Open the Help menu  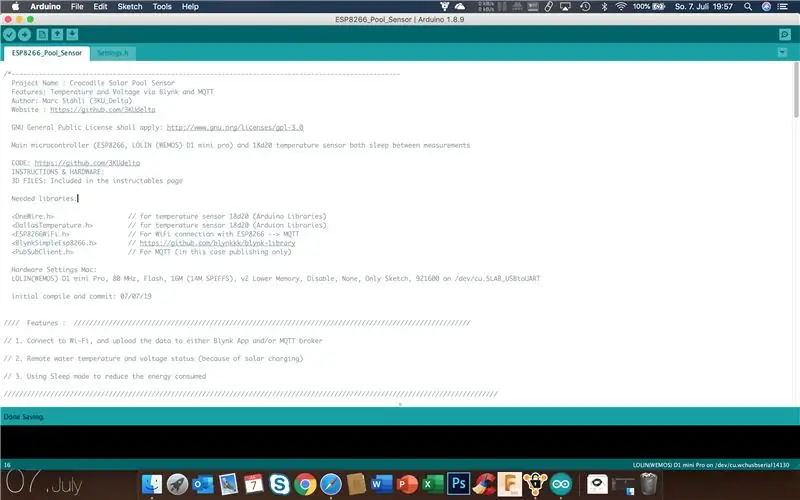pyautogui.click(x=190, y=7)
